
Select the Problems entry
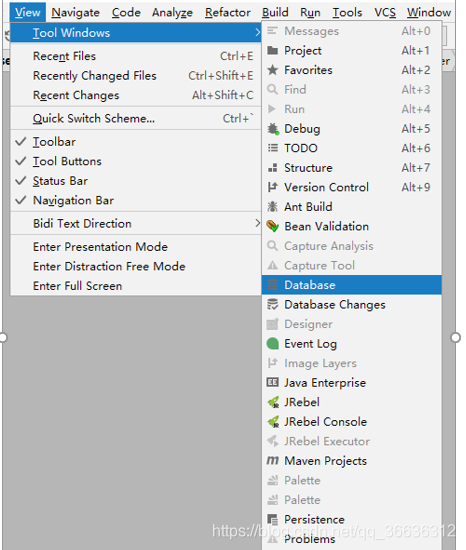tap(352, 539)
